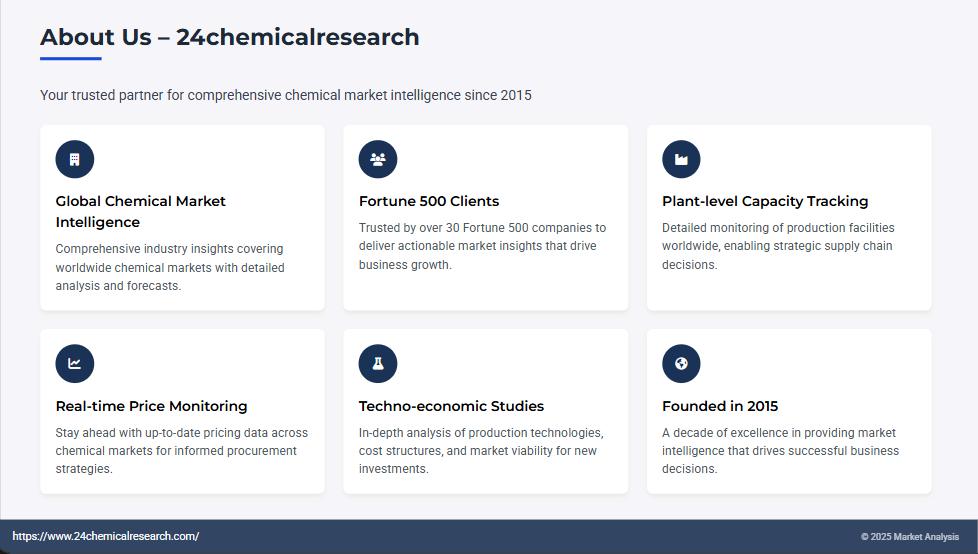Click the Fortune 500 Clients card title
This screenshot has width=978, height=554.
coord(429,201)
